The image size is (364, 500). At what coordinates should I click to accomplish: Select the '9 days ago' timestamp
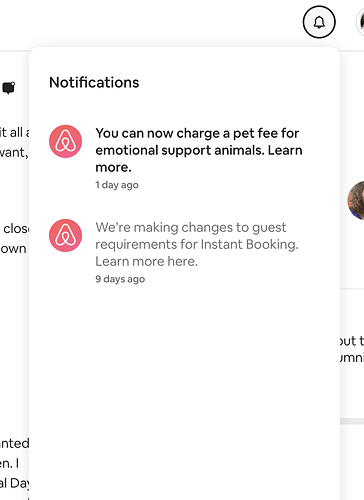coord(120,279)
